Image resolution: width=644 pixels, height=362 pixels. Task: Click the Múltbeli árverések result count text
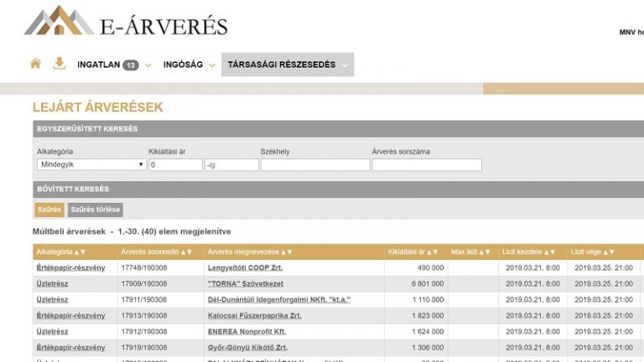pos(132,231)
